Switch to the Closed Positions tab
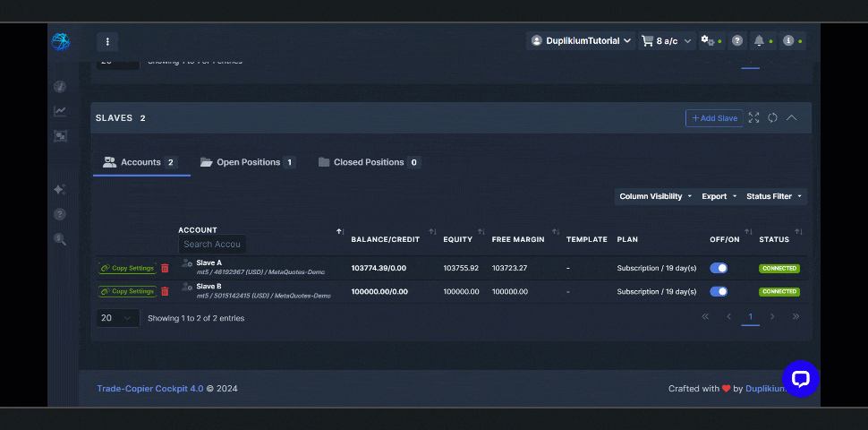 pos(369,162)
